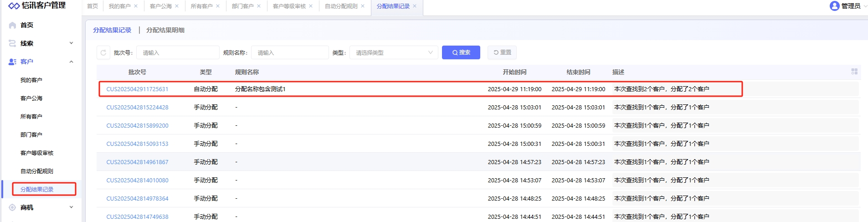Focus the 批次号 input field
The width and height of the screenshot is (868, 222).
tap(178, 53)
